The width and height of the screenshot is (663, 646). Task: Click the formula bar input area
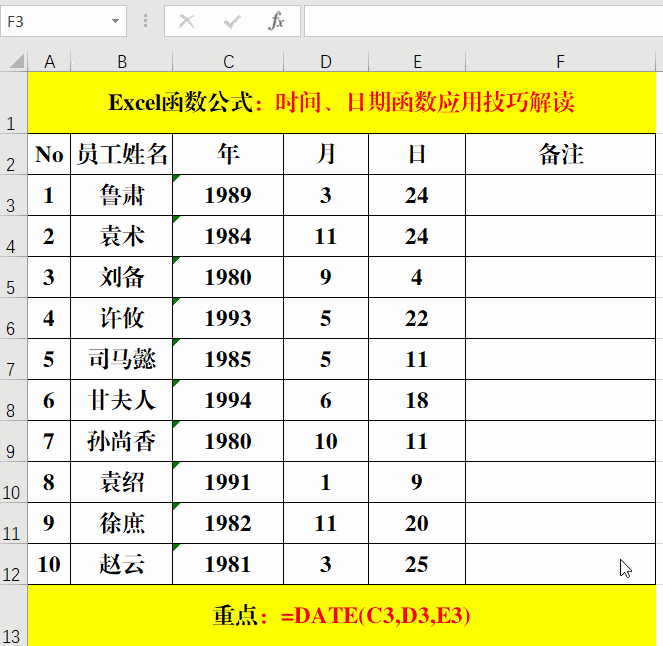[483, 21]
